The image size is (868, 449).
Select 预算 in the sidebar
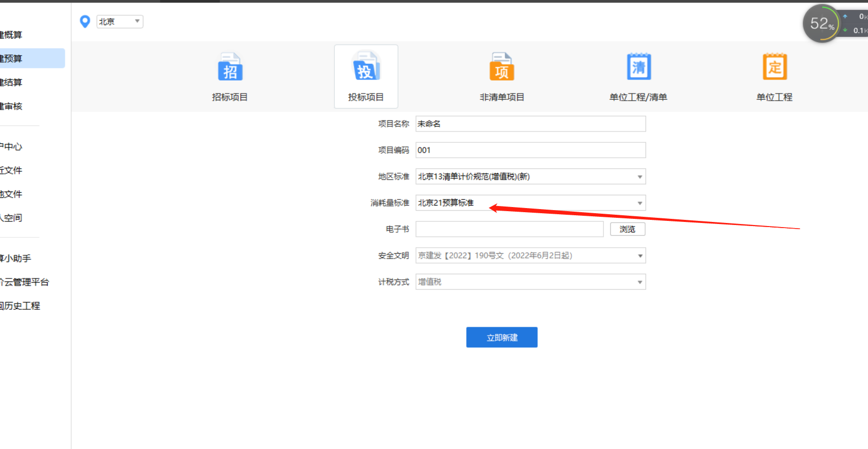(32, 59)
